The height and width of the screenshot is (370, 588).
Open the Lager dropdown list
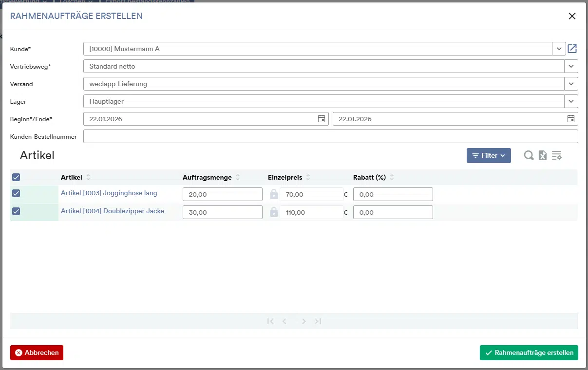571,101
